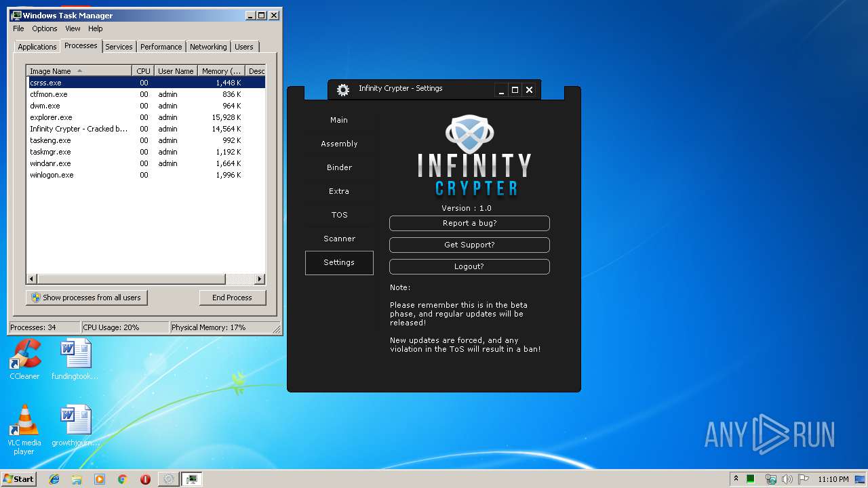Image resolution: width=868 pixels, height=488 pixels.
Task: Click the gear icon in Infinity Crypter title bar
Action: tap(343, 89)
